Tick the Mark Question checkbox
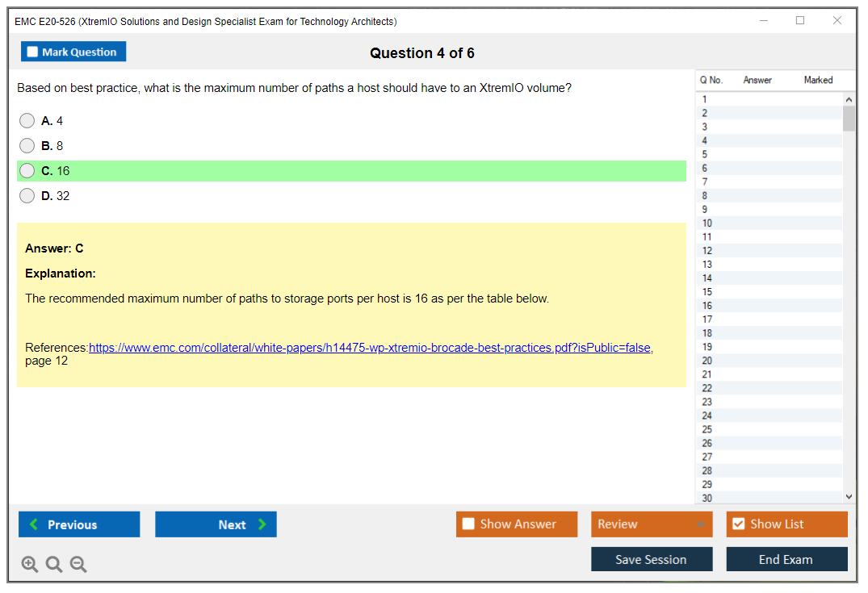The image size is (868, 593). (x=33, y=52)
